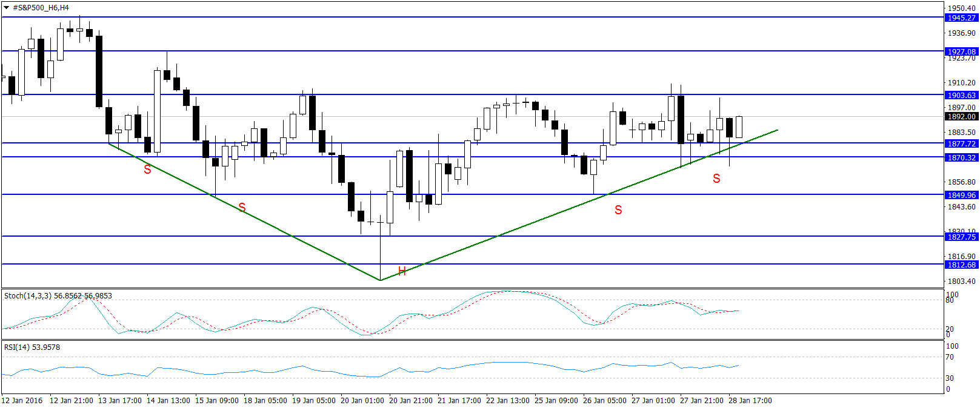Select the 1945.27 price level label
This screenshot has width=980, height=408.
(x=962, y=18)
